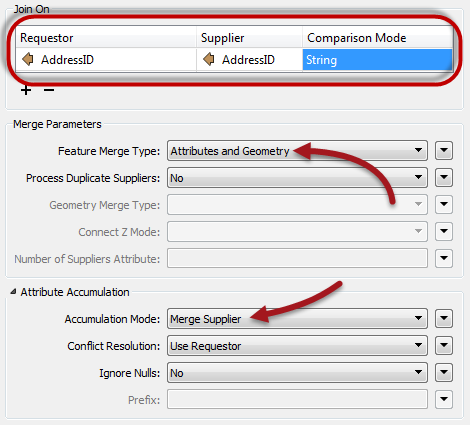Click the Supplier AddressID attribute icon
This screenshot has width=470, height=425.
pyautogui.click(x=209, y=59)
